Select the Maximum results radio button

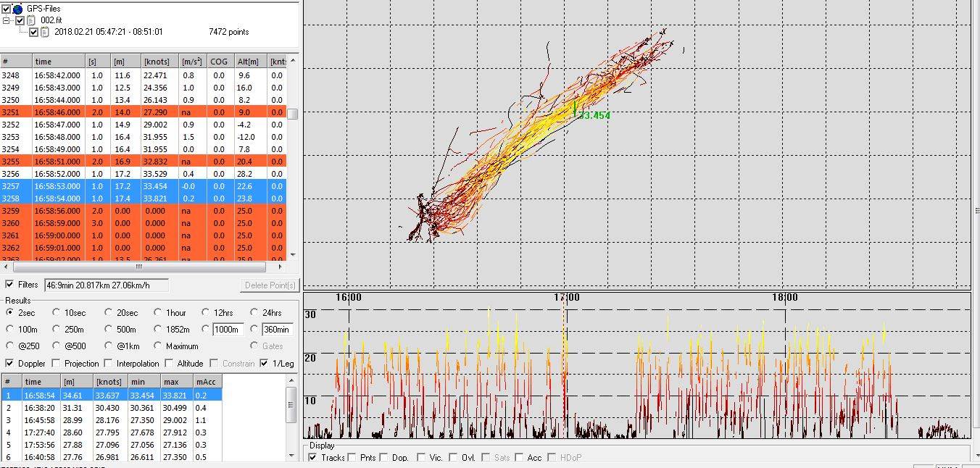click(x=158, y=346)
